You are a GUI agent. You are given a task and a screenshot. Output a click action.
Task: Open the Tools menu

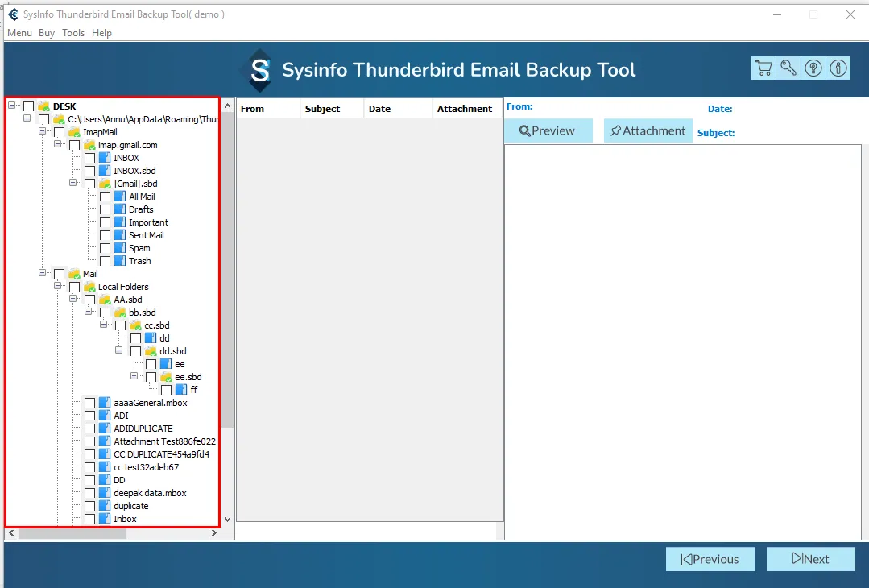(73, 33)
